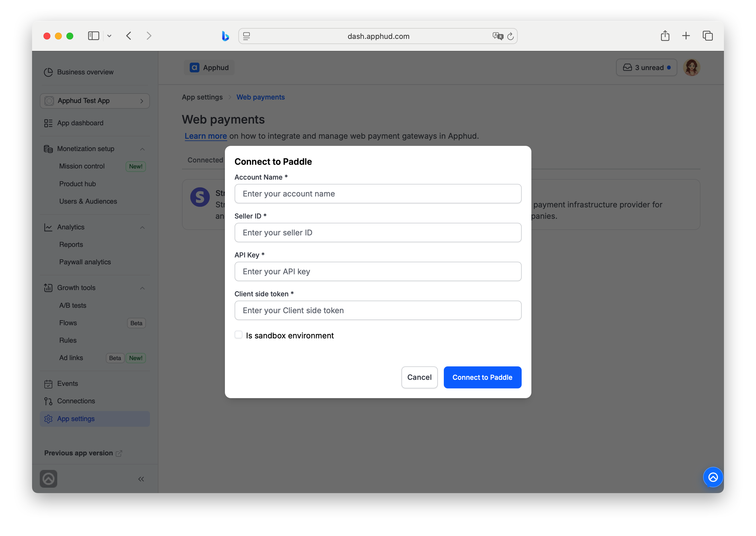Click the blue Connect to Paddle button
The width and height of the screenshot is (756, 536).
pyautogui.click(x=482, y=377)
